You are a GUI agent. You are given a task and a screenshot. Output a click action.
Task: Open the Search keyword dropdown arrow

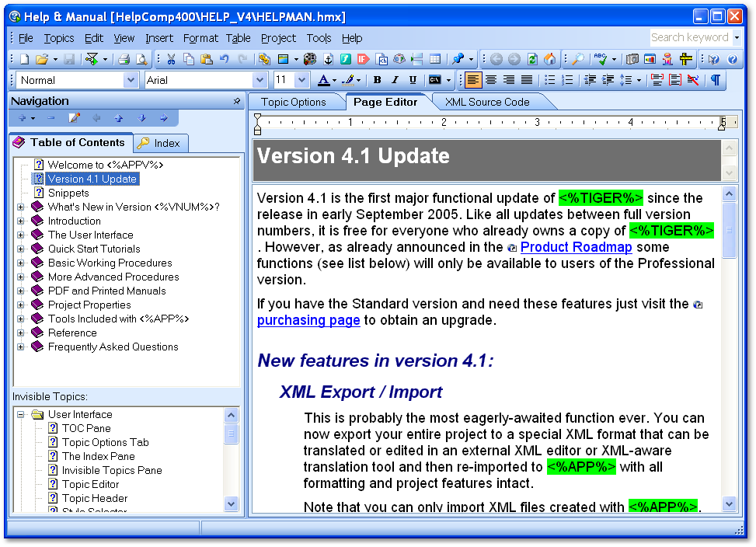(737, 37)
